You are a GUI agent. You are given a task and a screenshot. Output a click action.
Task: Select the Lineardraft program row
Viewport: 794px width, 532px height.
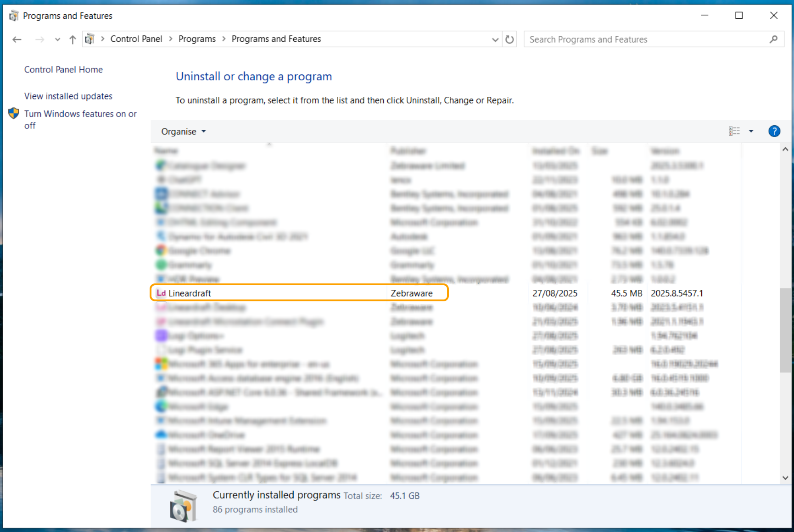(x=446, y=293)
